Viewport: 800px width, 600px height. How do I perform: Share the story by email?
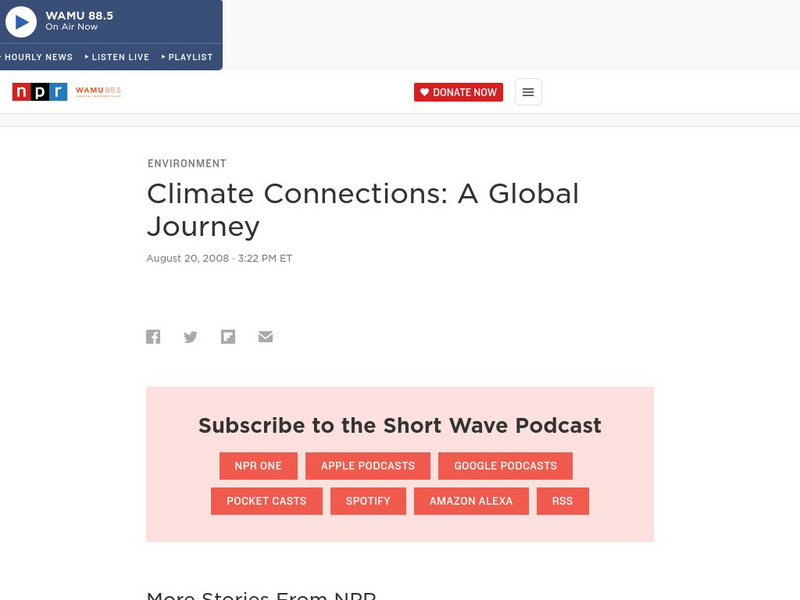[265, 337]
